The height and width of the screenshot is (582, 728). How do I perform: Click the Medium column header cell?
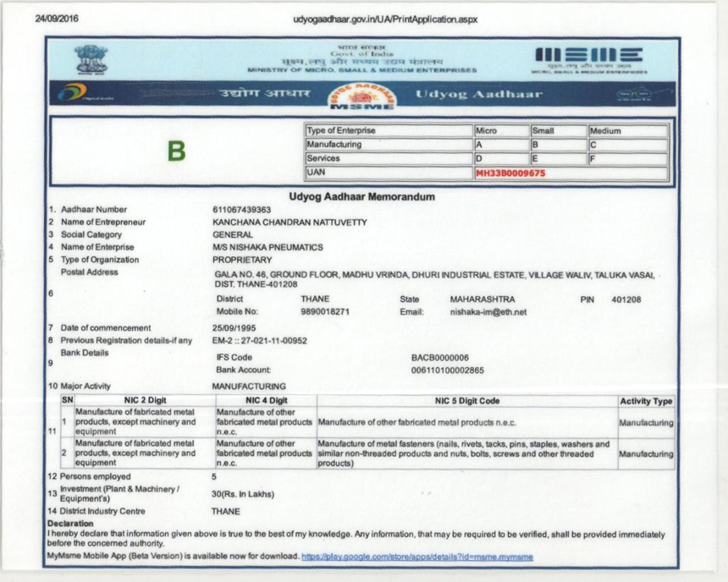[x=628, y=131]
